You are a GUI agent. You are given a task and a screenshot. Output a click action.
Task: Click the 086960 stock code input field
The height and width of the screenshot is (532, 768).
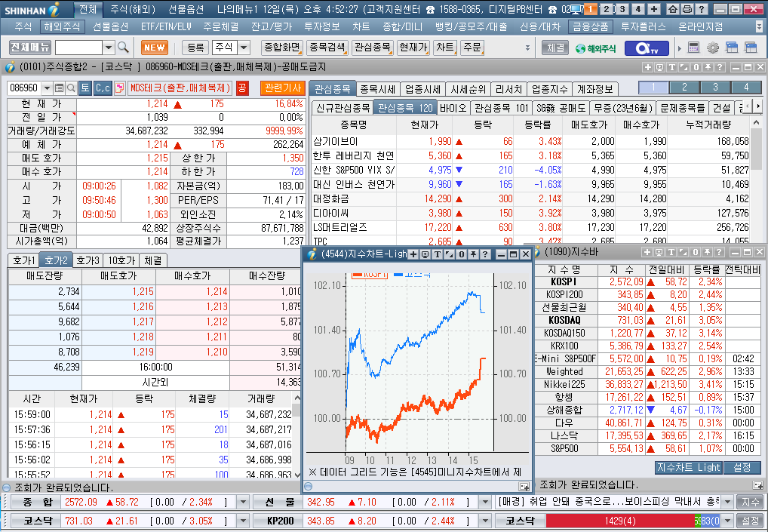point(24,88)
